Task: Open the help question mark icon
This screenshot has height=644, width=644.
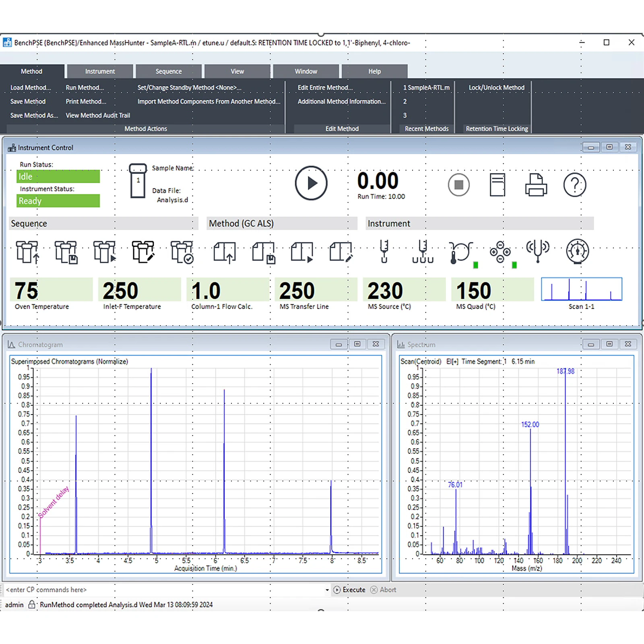Action: (574, 185)
